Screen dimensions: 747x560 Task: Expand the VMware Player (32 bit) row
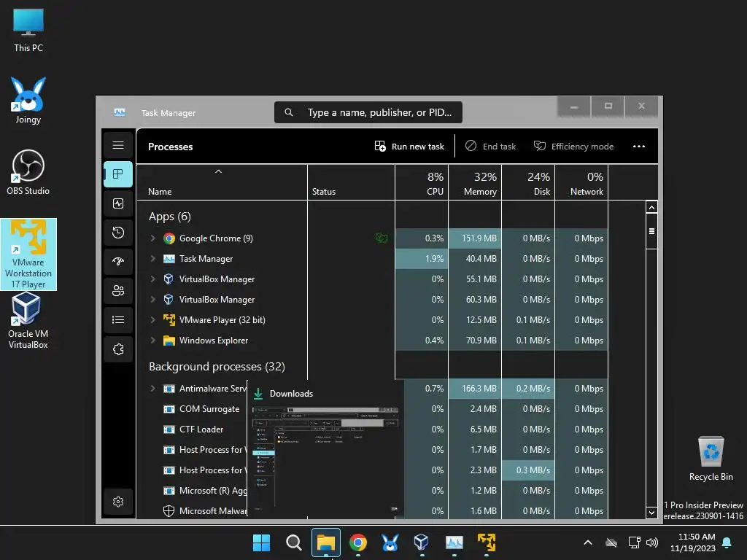click(x=153, y=320)
